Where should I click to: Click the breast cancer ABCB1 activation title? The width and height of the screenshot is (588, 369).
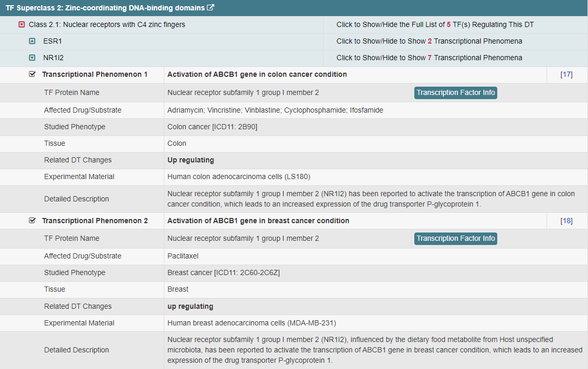pos(258,221)
